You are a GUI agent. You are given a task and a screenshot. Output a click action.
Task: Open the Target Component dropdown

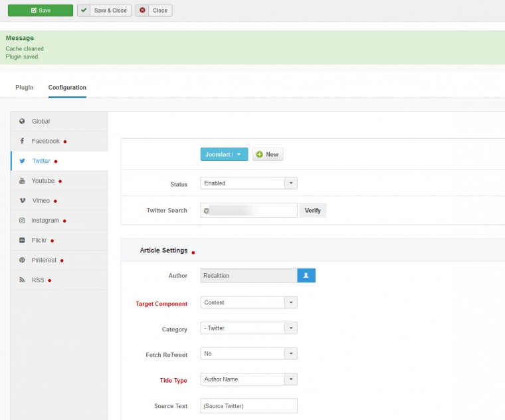[249, 303]
